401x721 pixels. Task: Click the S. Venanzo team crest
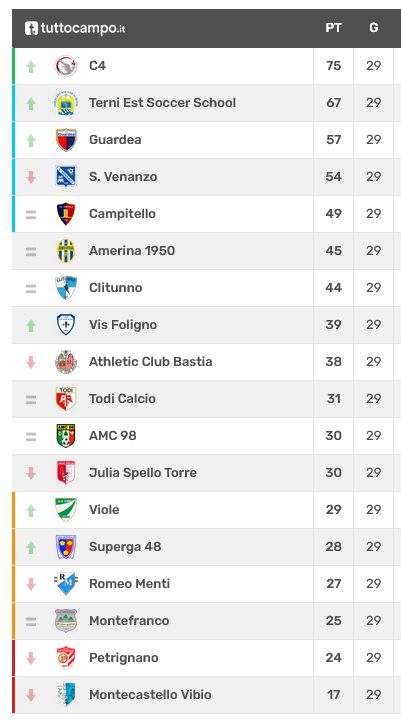pyautogui.click(x=66, y=177)
